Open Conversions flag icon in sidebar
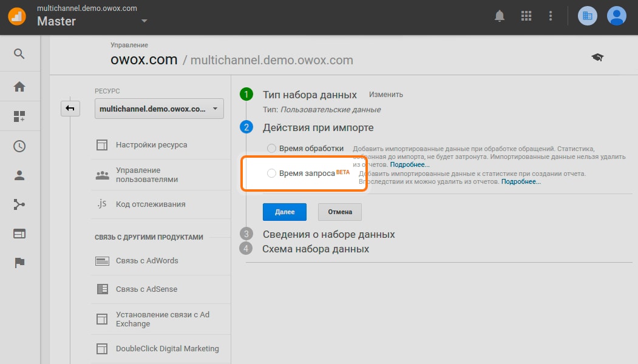The image size is (638, 364). click(19, 263)
